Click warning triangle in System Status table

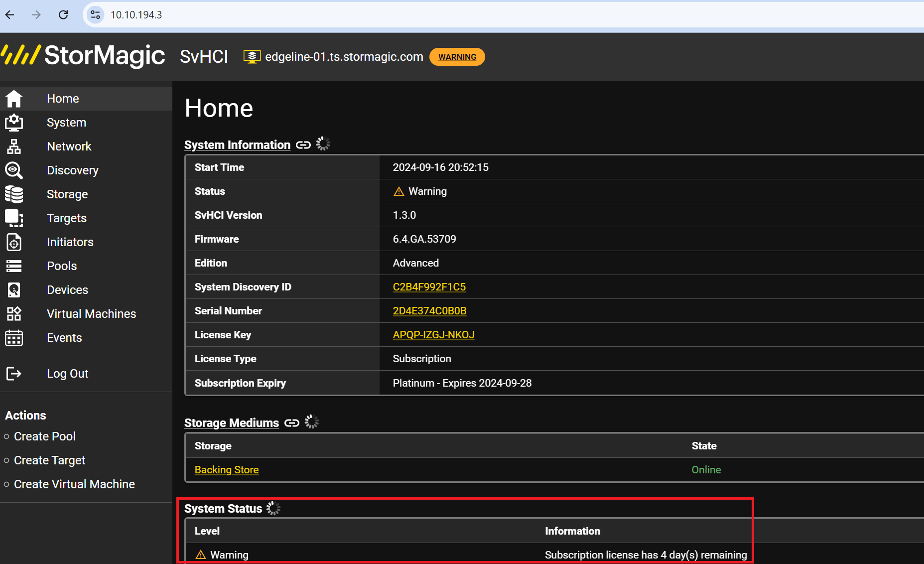pos(201,555)
